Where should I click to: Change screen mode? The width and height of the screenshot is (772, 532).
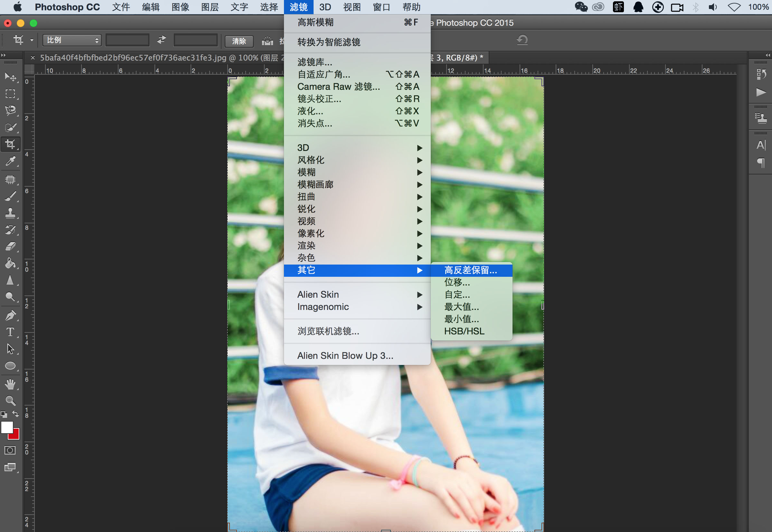click(10, 467)
